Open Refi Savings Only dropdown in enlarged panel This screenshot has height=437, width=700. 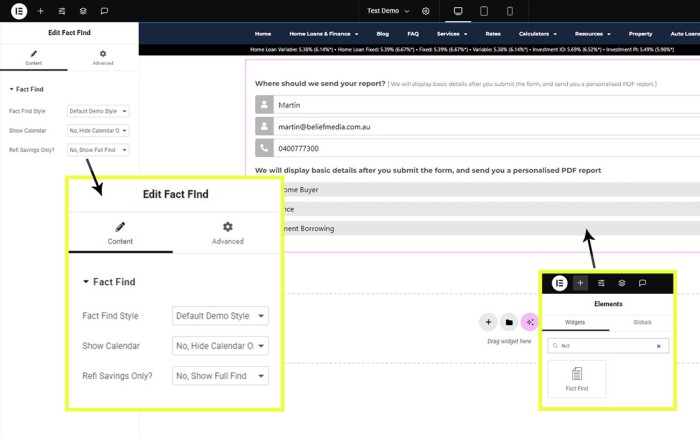click(220, 376)
